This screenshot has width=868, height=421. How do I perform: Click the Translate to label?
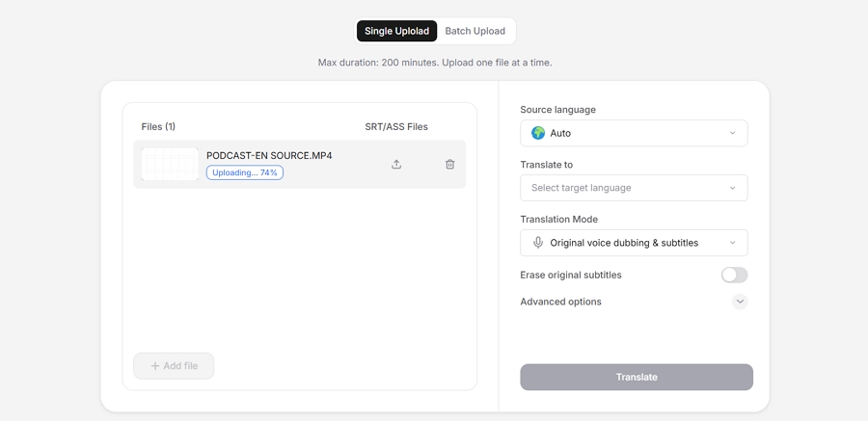click(547, 165)
